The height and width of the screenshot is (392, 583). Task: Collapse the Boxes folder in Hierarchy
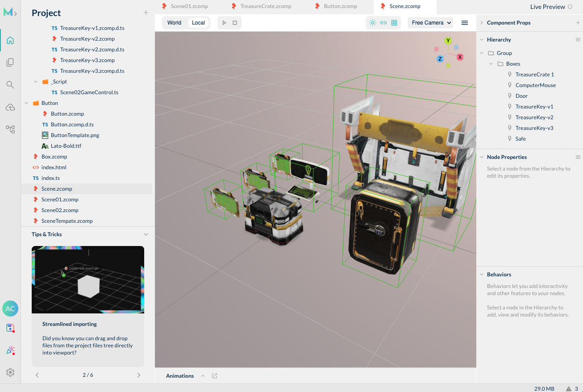click(x=491, y=64)
